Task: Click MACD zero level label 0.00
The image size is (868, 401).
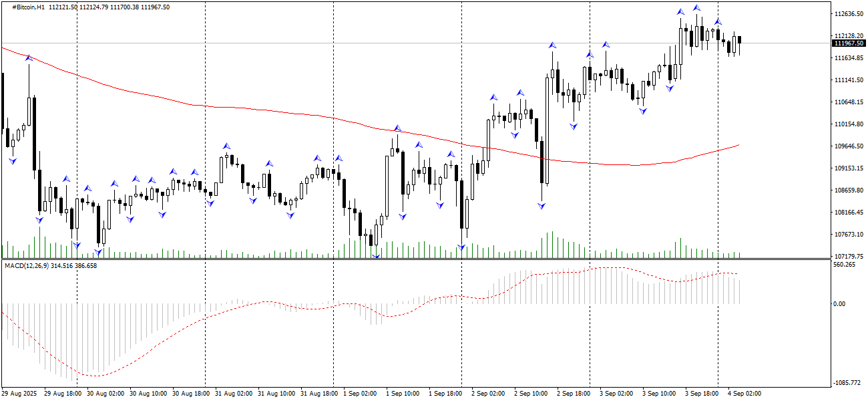Action: pos(841,304)
